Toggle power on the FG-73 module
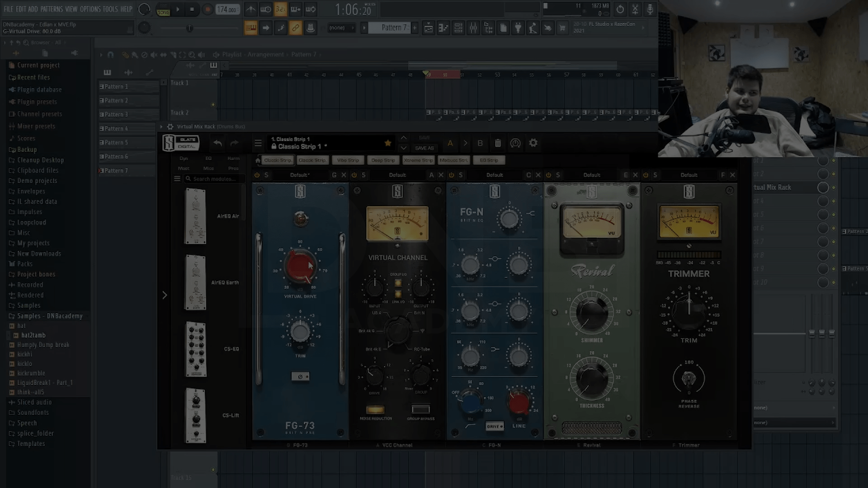 257,175
